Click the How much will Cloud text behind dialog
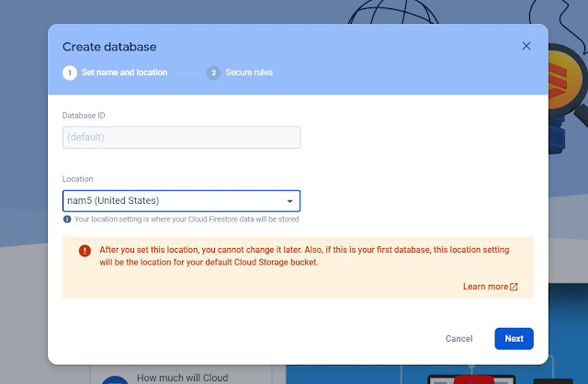Image resolution: width=588 pixels, height=384 pixels. [x=182, y=378]
